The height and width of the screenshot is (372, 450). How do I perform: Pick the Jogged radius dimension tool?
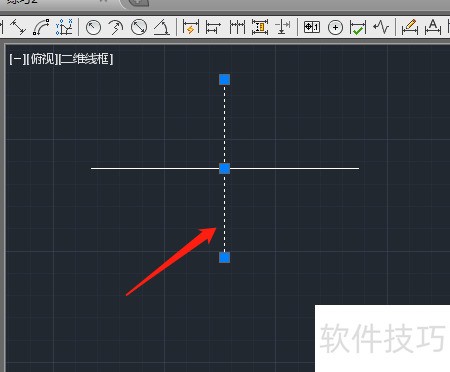(116, 27)
